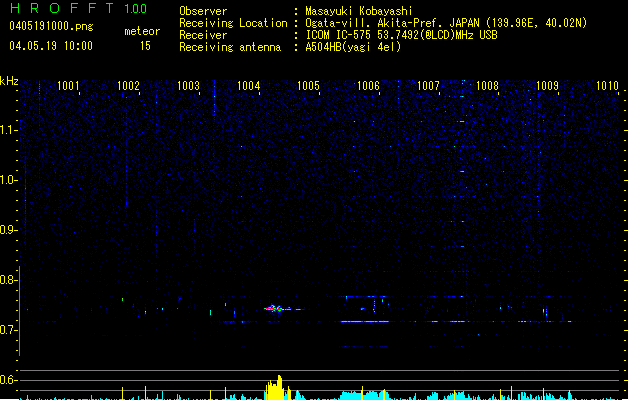The image size is (629, 400).
Task: Click frequency axis label 0.6
Action: [x=8, y=380]
